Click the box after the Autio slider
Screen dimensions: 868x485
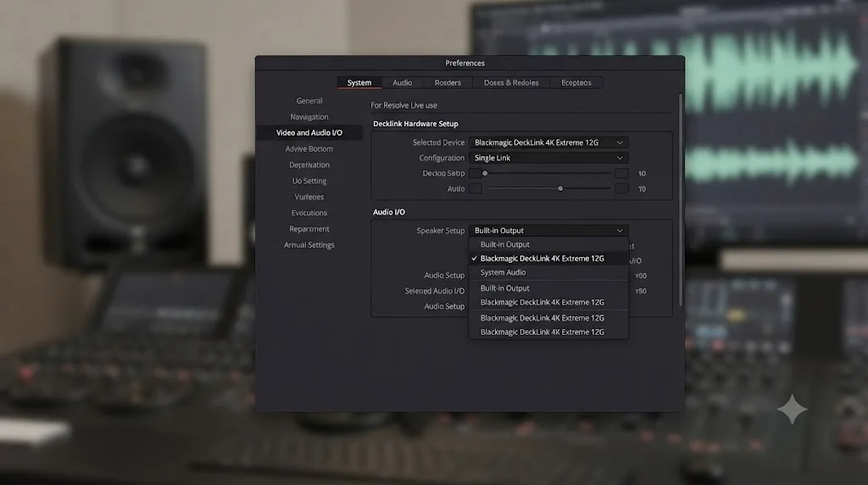(x=621, y=189)
